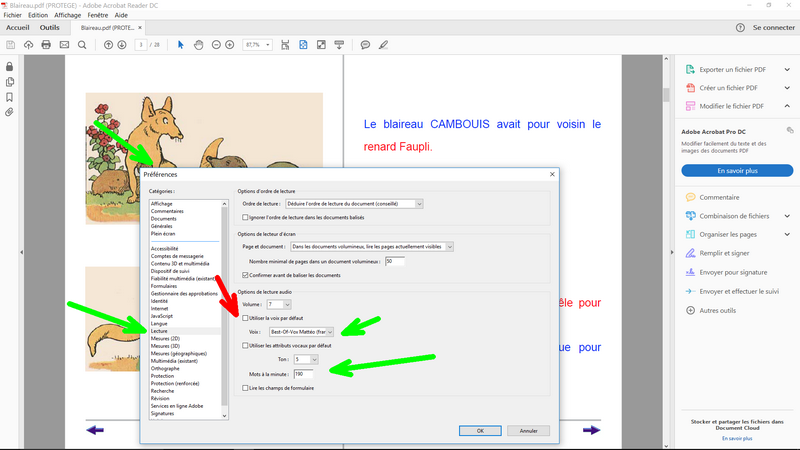Screen dimensions: 800x450
Task: Click Annuler in Préférences dialog
Action: click(529, 431)
